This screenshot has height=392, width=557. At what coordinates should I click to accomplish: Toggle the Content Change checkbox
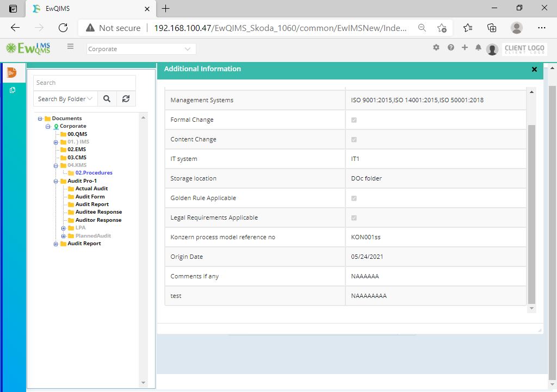click(354, 140)
